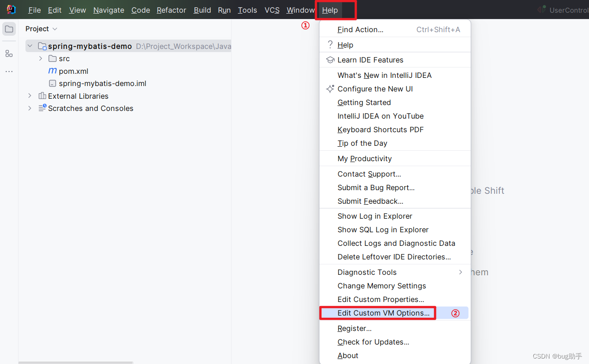Expand the src folder

pos(40,58)
